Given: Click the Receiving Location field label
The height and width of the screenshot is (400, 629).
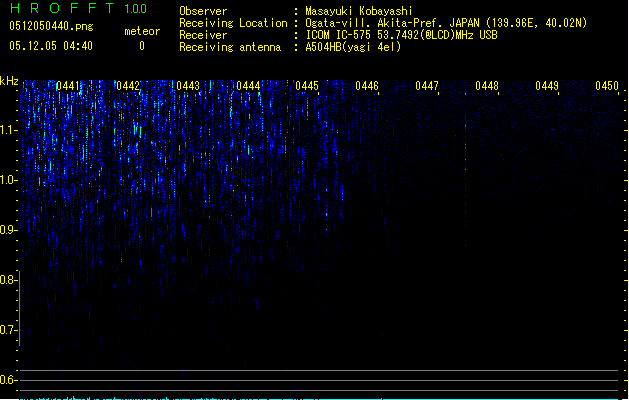Looking at the screenshot, I should [x=233, y=23].
